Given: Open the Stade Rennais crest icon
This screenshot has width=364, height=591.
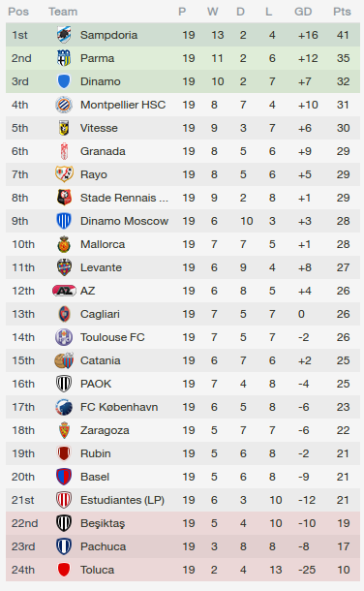Looking at the screenshot, I should click(64, 198).
